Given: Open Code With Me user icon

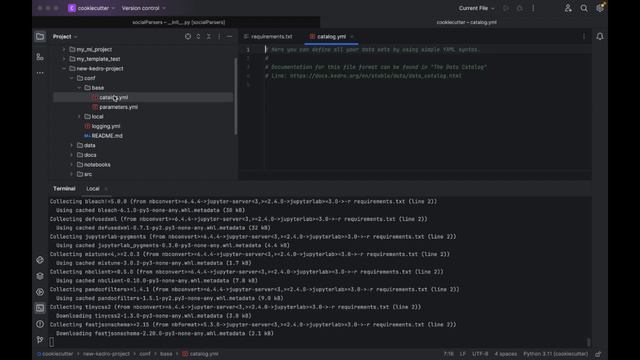Looking at the screenshot, I should pyautogui.click(x=568, y=8).
